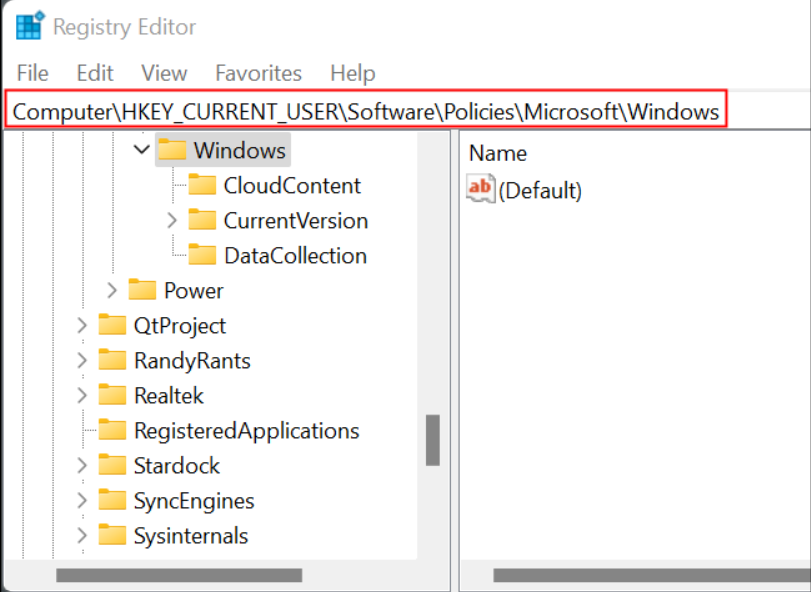The image size is (811, 592).
Task: Click the tree pane vertical scrollbar thumb
Action: pos(433,440)
